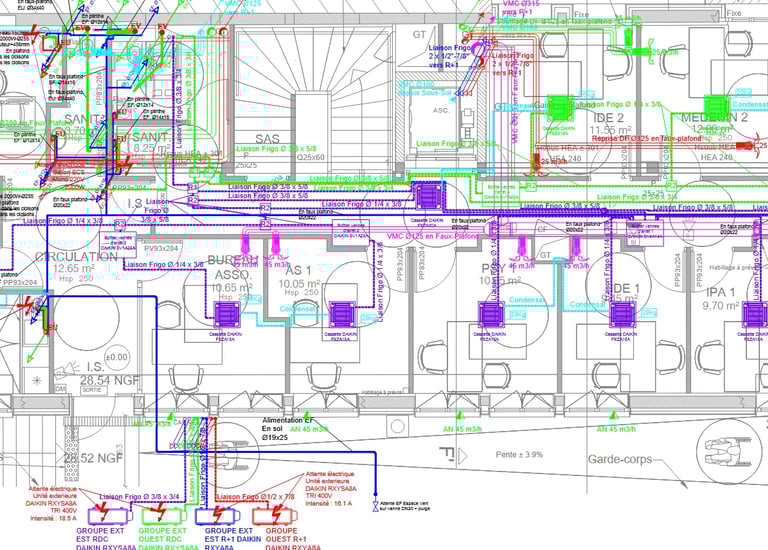Click the green GROUPE EXT OUEST RDC outdoor unit
Viewport: 768px width, 550px height.
pos(164,516)
